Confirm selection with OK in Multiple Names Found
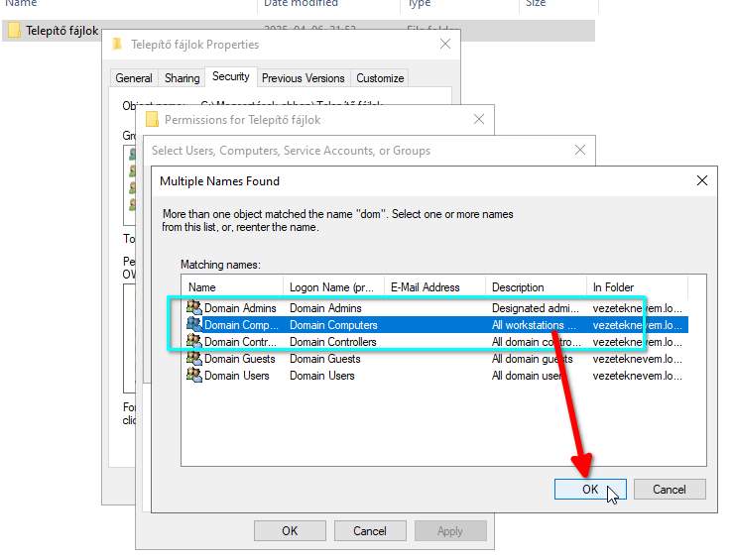This screenshot has height=560, width=733. (x=590, y=489)
